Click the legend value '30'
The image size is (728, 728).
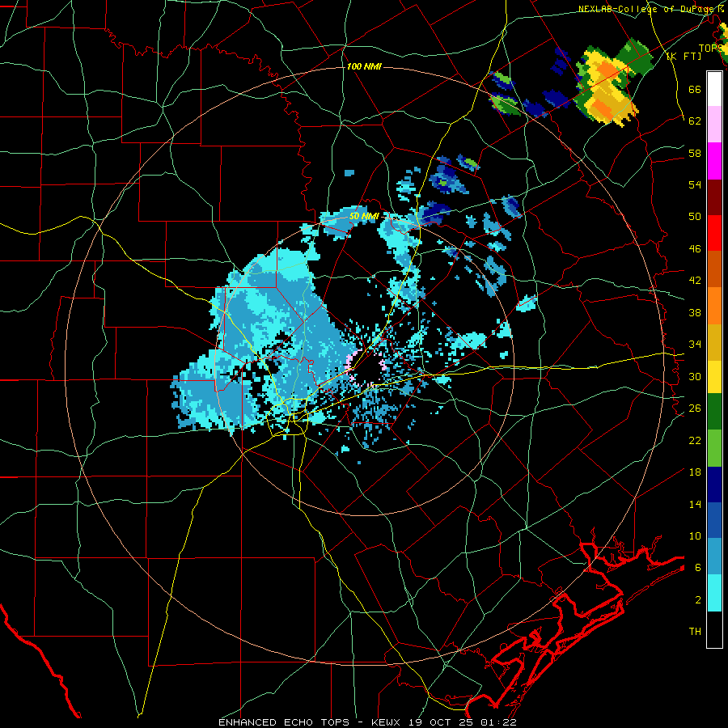[x=695, y=376]
